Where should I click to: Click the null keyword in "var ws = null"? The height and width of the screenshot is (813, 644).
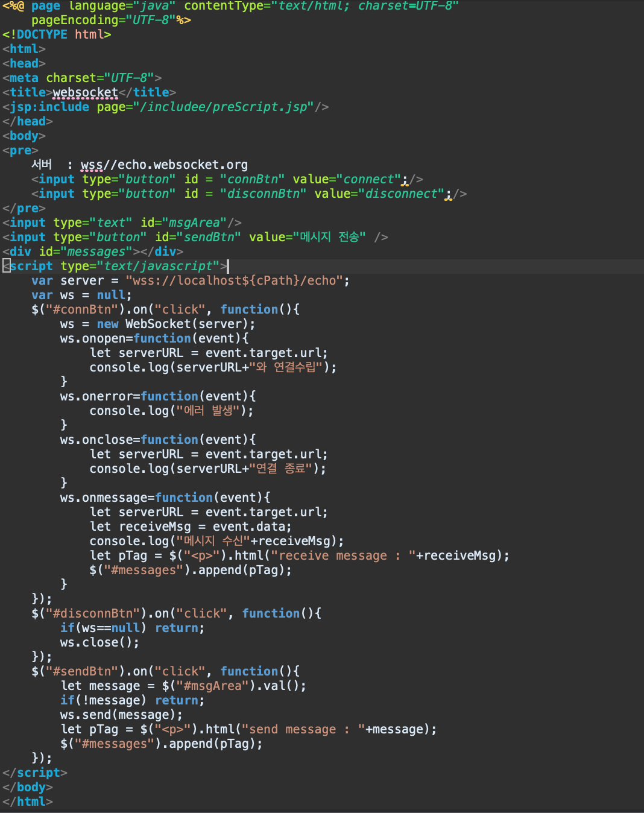(111, 295)
